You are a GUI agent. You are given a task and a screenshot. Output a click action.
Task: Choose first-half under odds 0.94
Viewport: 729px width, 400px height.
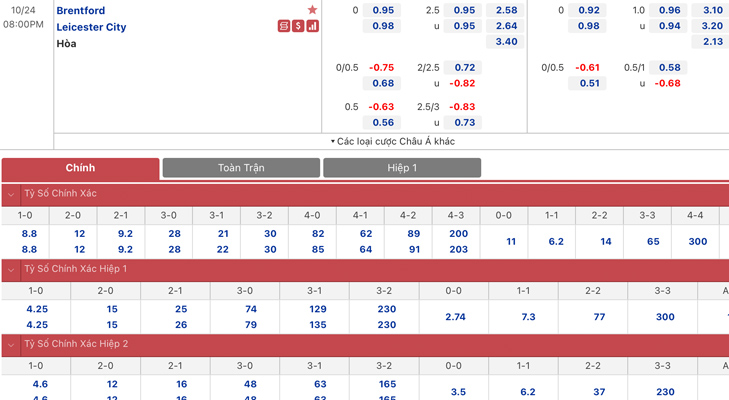point(669,26)
